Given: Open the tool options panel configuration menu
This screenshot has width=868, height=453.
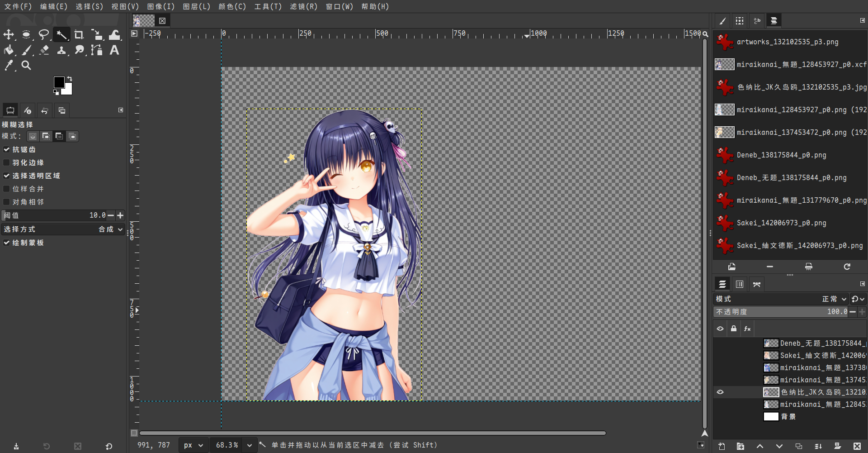Looking at the screenshot, I should [121, 110].
